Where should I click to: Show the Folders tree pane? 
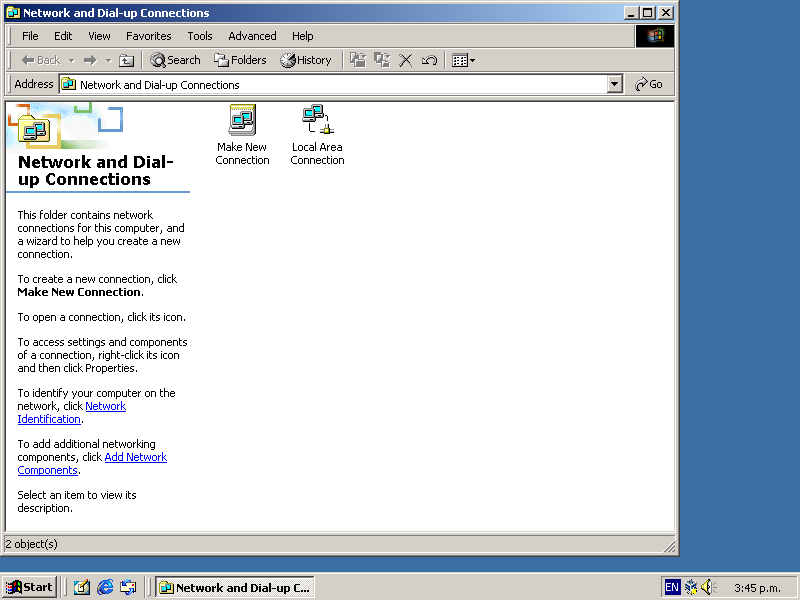click(240, 60)
